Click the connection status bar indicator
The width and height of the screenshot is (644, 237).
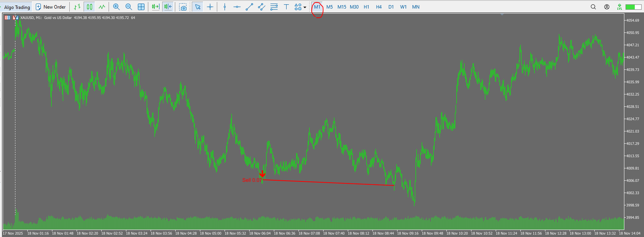(x=633, y=7)
